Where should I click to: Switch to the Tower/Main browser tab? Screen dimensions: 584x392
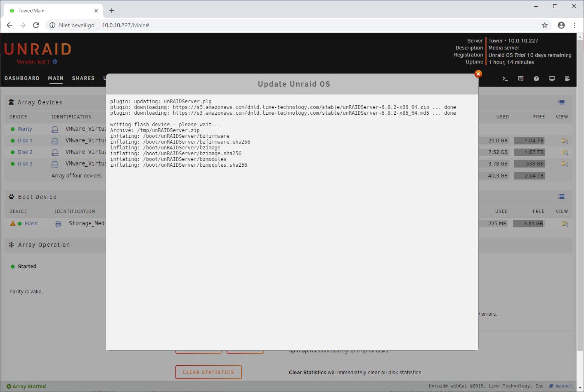click(x=53, y=11)
